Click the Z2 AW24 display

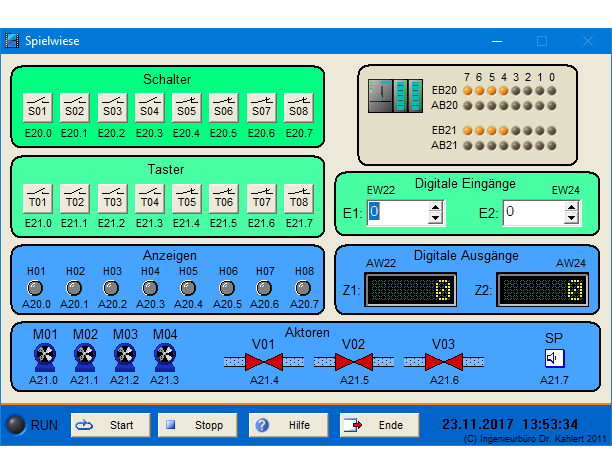(543, 290)
